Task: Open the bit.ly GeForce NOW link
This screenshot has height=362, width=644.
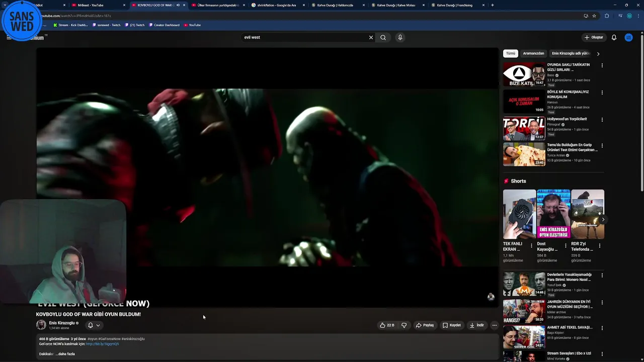Action: click(102, 344)
